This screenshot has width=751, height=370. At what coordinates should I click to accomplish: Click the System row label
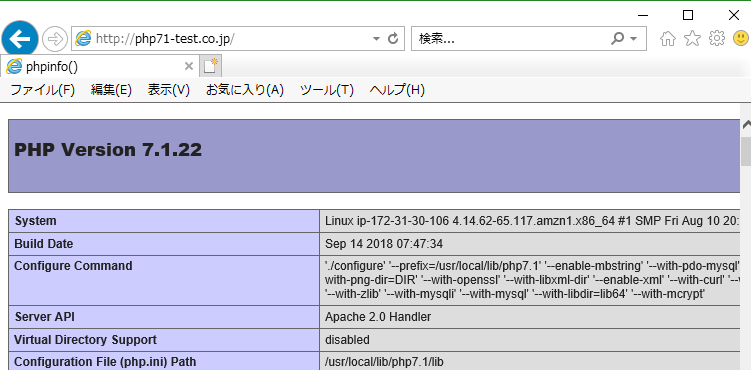[x=35, y=221]
